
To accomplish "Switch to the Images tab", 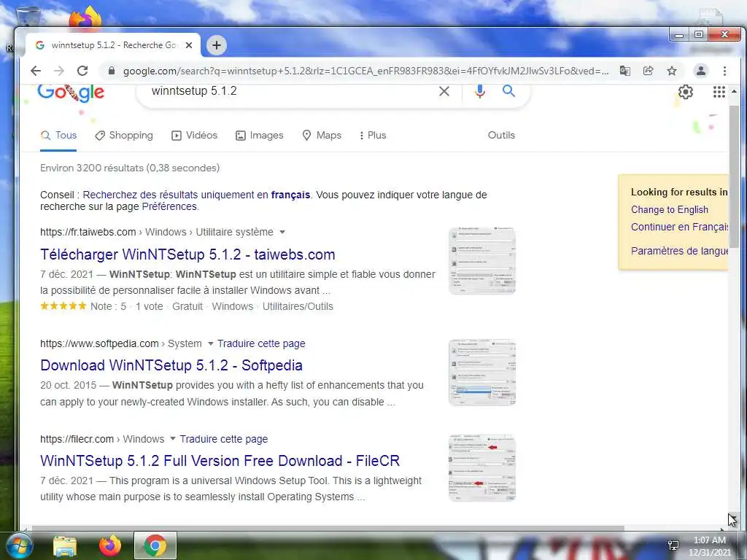I will (x=260, y=135).
